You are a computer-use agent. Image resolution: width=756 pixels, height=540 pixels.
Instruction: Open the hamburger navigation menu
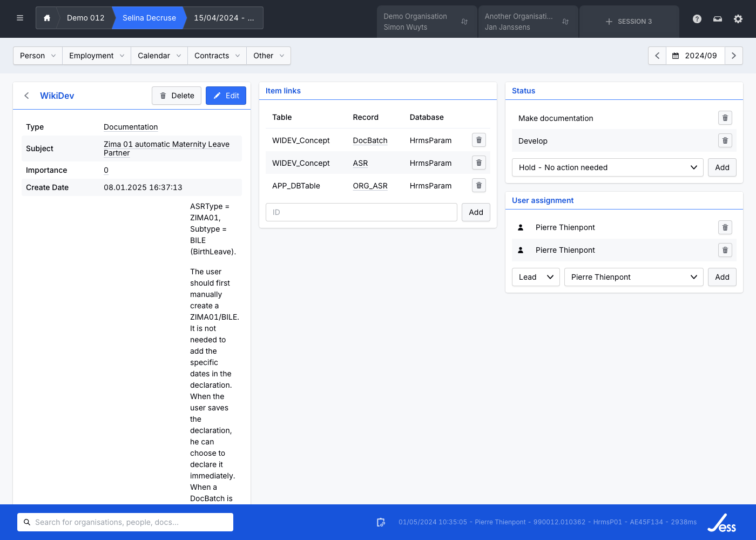(20, 18)
